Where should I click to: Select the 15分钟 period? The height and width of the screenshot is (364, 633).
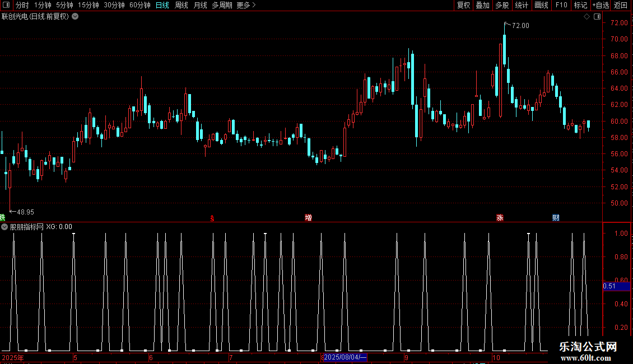tap(89, 5)
